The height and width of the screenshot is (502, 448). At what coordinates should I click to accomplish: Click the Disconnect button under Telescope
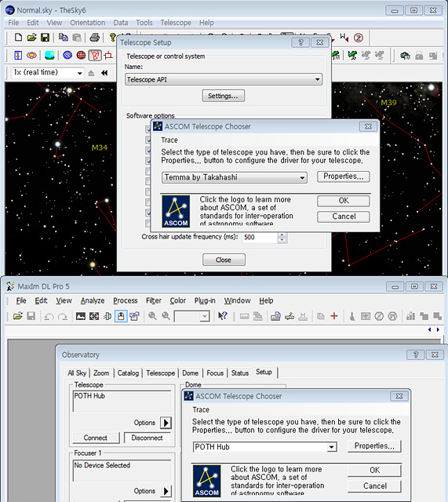pos(147,438)
